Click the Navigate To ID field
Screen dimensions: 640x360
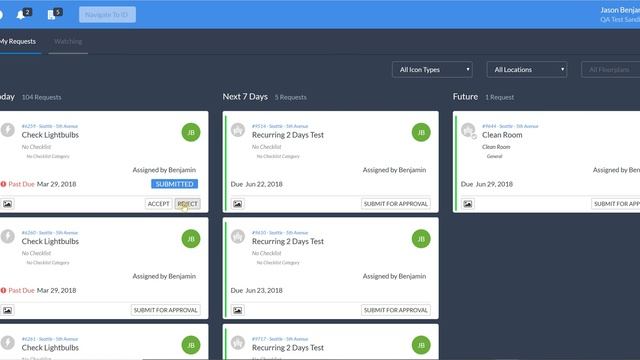pyautogui.click(x=107, y=15)
